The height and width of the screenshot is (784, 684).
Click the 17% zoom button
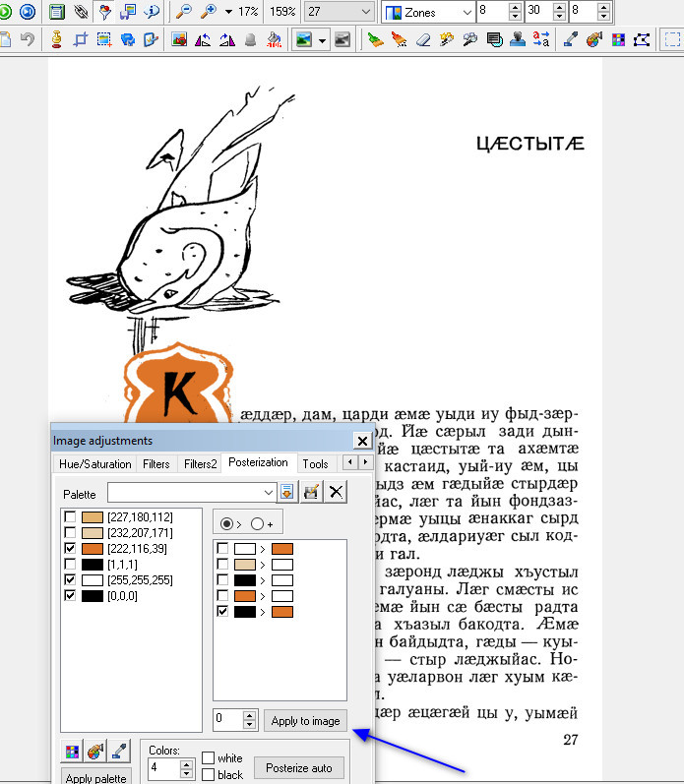click(x=248, y=12)
